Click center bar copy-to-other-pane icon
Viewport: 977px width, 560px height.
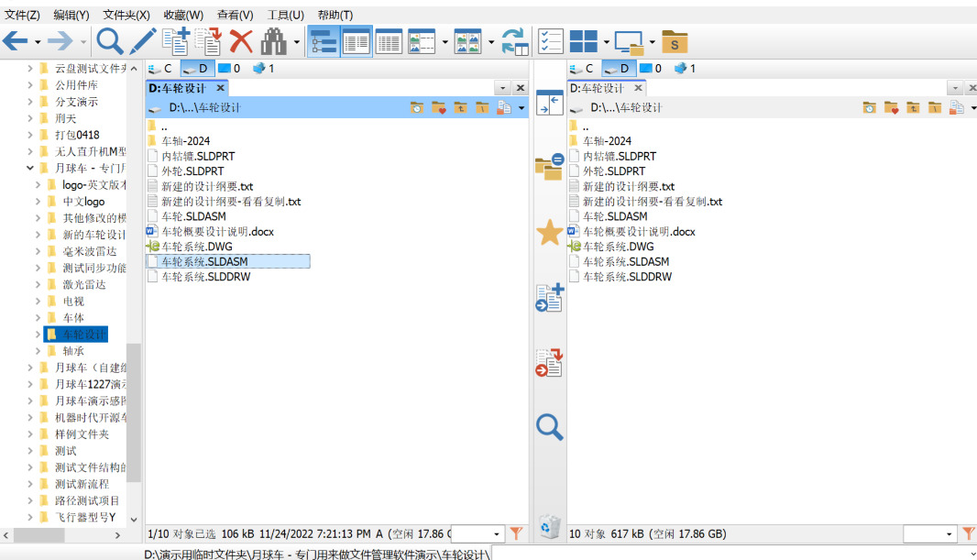click(x=550, y=297)
